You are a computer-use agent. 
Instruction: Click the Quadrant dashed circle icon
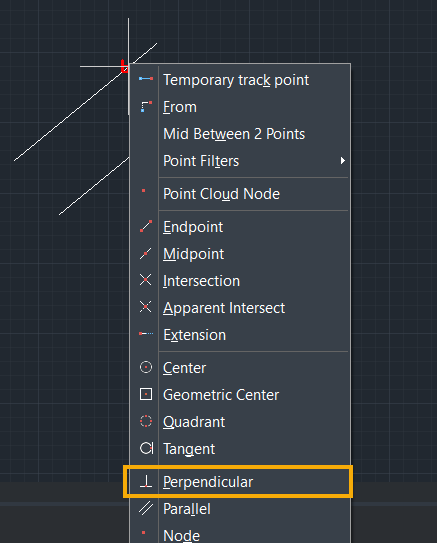tap(146, 421)
